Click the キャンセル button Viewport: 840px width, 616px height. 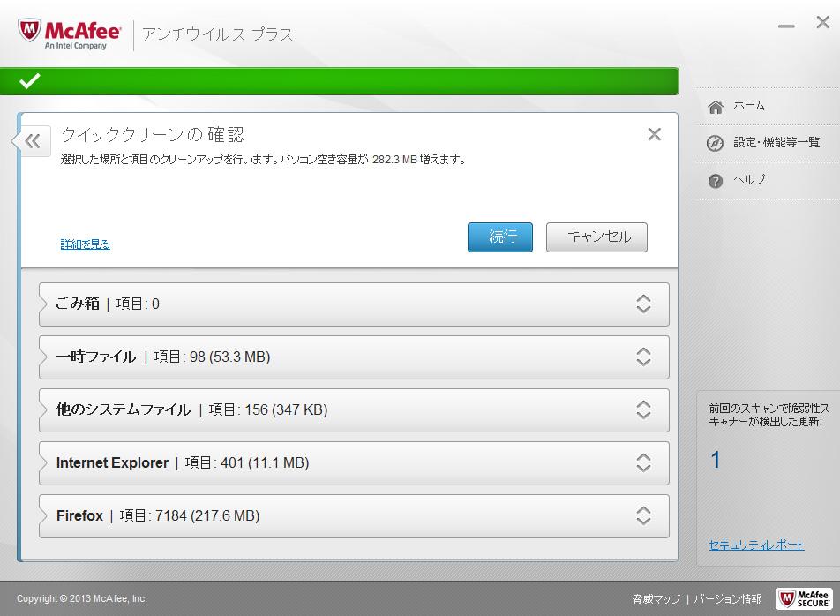point(596,237)
